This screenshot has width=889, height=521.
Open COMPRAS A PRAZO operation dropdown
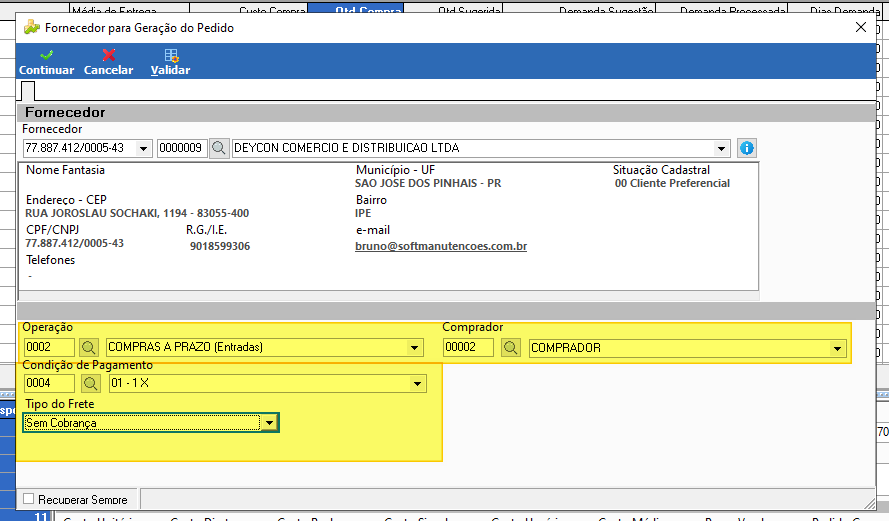[x=414, y=348]
